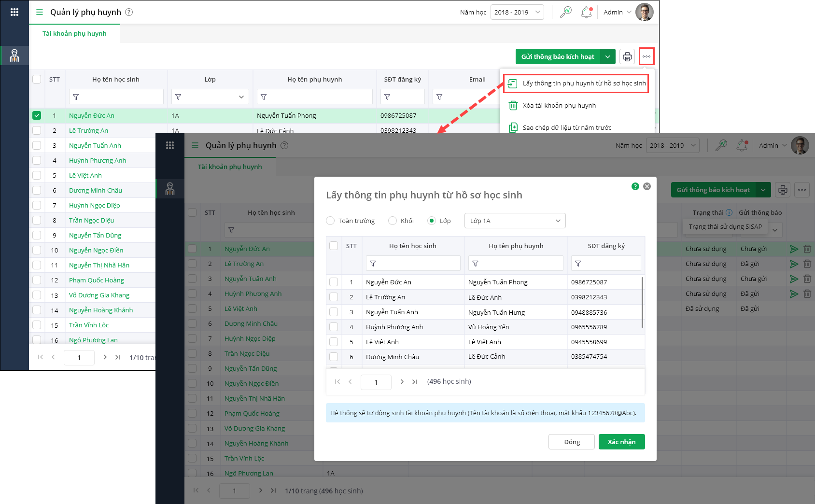Switch to Tài khoản phụ huynh tab in the back window
815x504 pixels.
click(74, 33)
